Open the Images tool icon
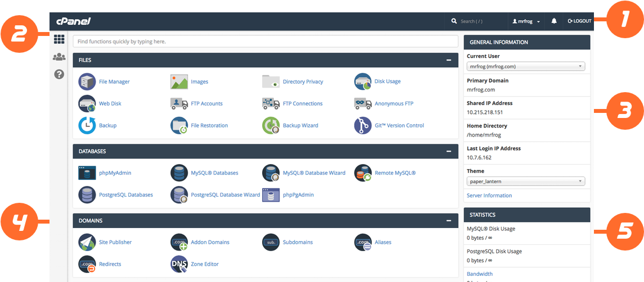 (179, 81)
